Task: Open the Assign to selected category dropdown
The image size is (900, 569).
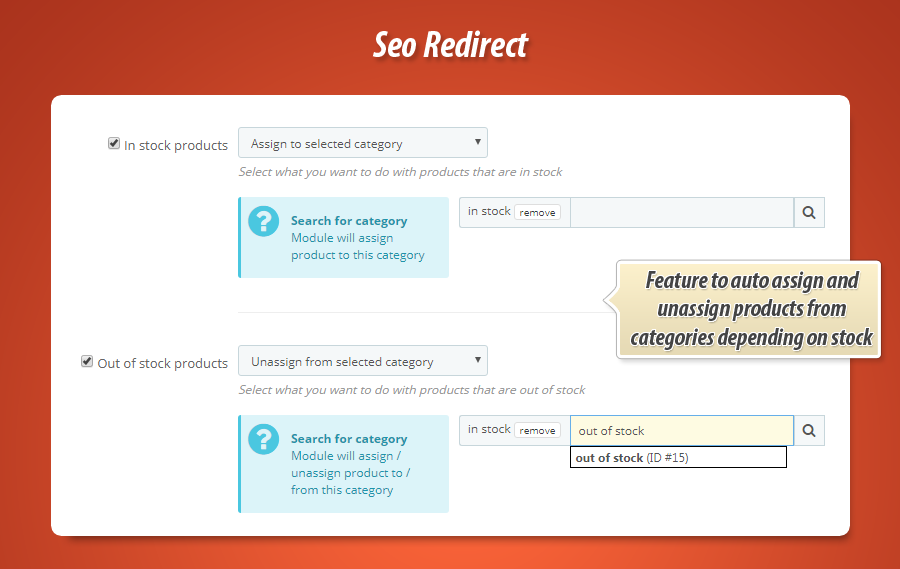Action: point(362,143)
